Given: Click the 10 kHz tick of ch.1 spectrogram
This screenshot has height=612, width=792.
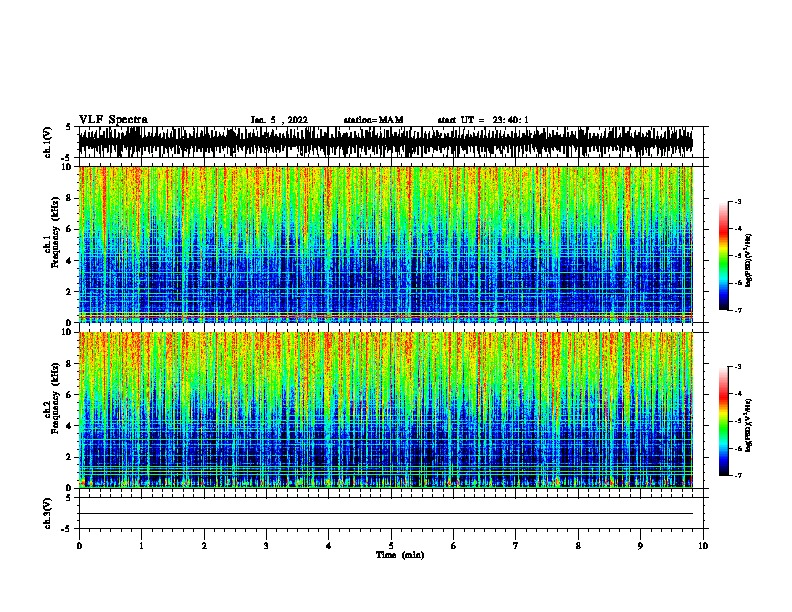Looking at the screenshot, I should pyautogui.click(x=69, y=167).
